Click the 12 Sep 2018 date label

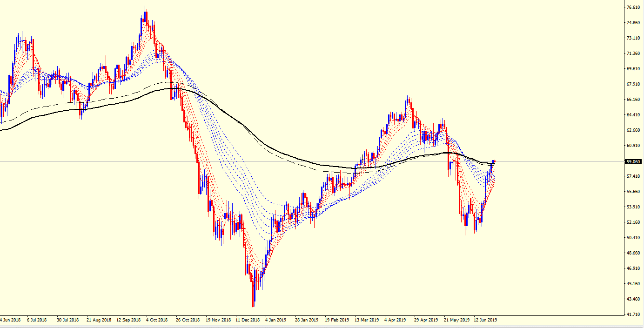pos(128,320)
